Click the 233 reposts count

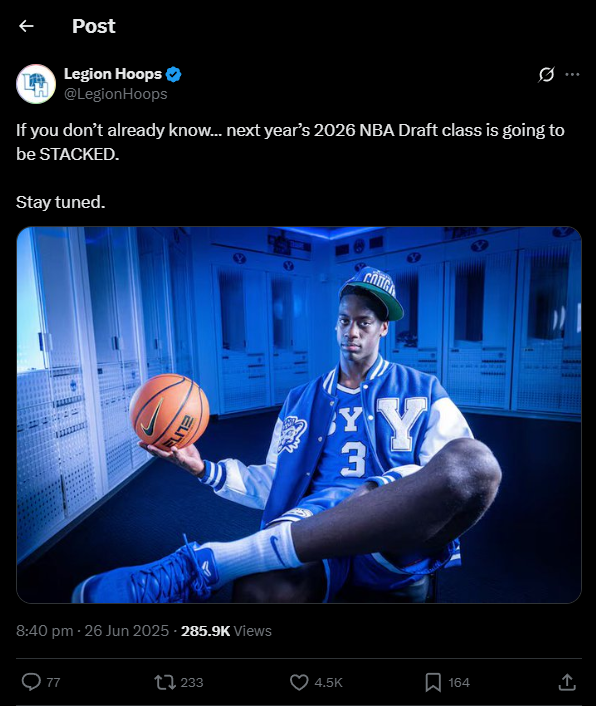(x=191, y=683)
